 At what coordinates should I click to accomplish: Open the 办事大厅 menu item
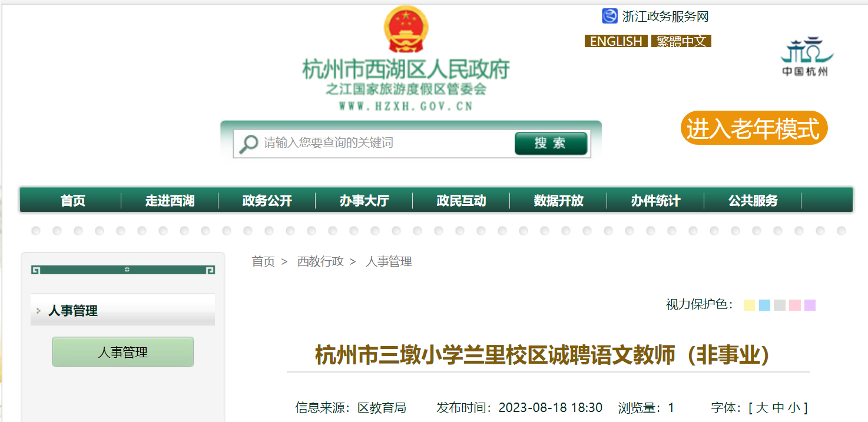[x=364, y=201]
